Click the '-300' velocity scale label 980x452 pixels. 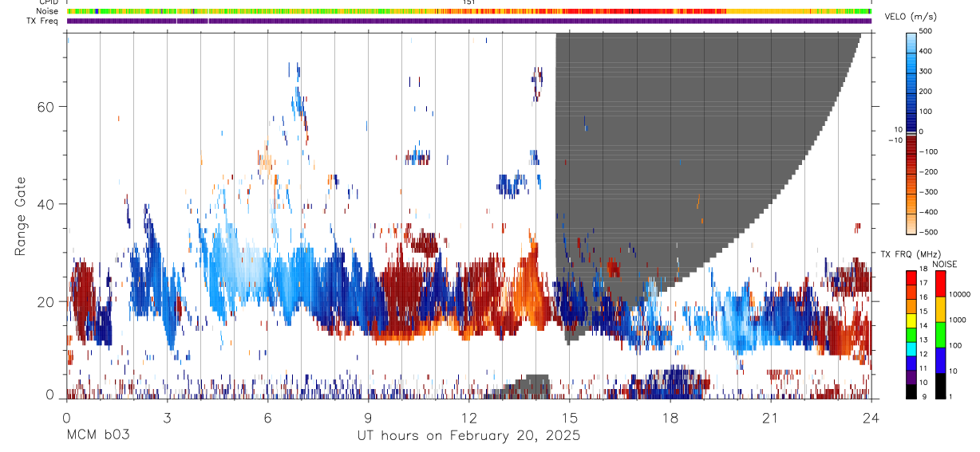(x=930, y=192)
